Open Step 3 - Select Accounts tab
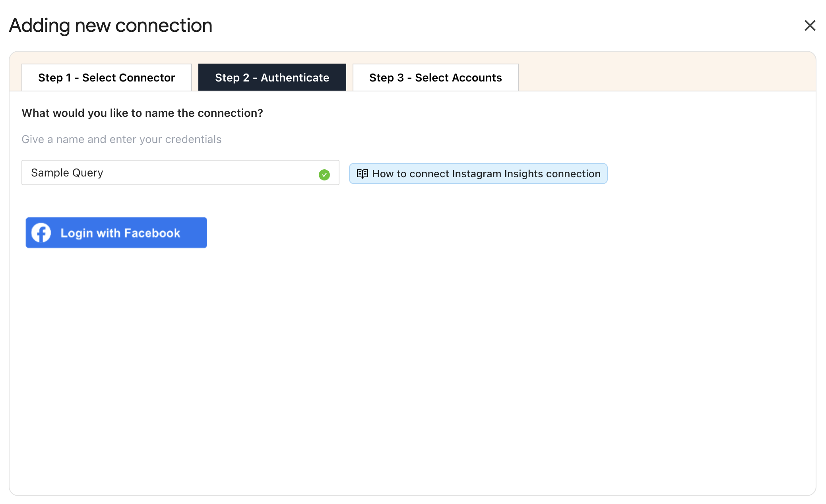 pyautogui.click(x=435, y=78)
